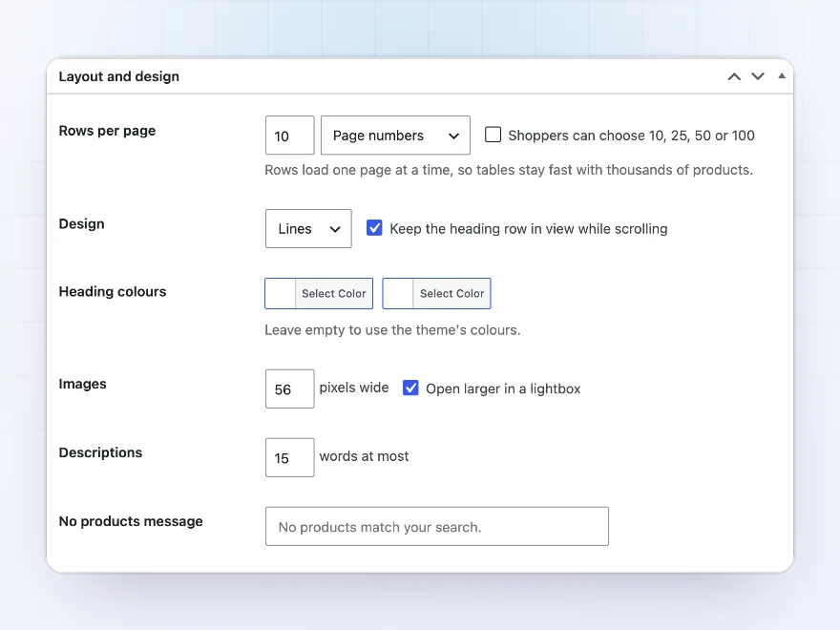Click "words at most" text

click(x=364, y=456)
